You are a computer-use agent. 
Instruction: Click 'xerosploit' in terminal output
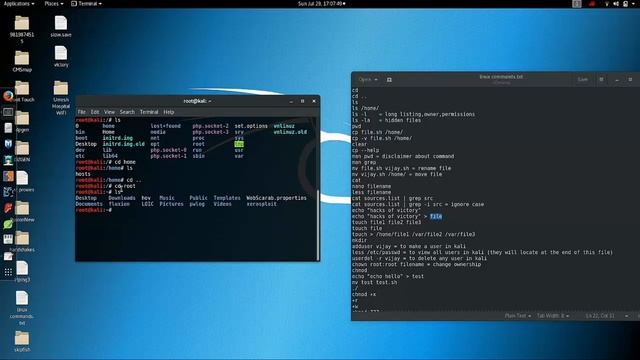tap(261, 204)
